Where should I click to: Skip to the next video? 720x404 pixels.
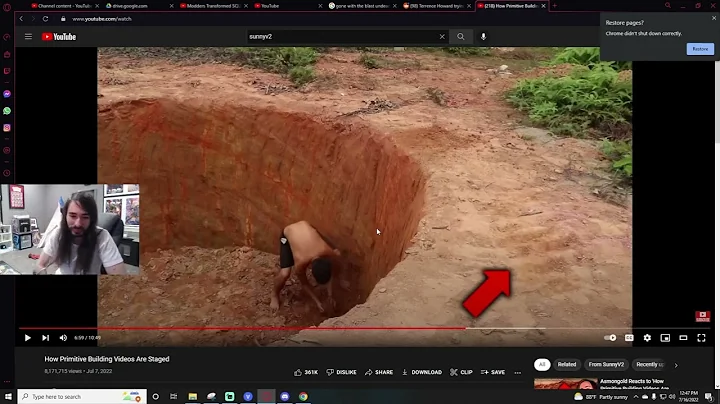[45, 338]
